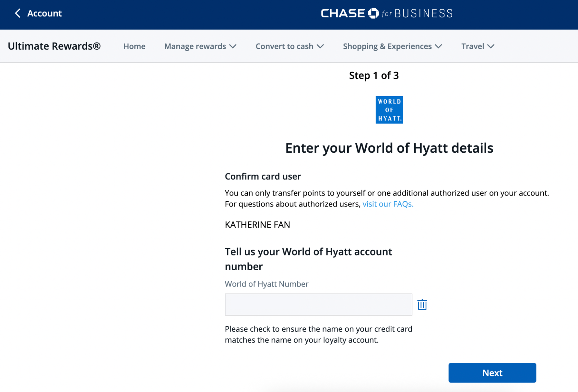Open the Travel dropdown chevron

coord(491,46)
